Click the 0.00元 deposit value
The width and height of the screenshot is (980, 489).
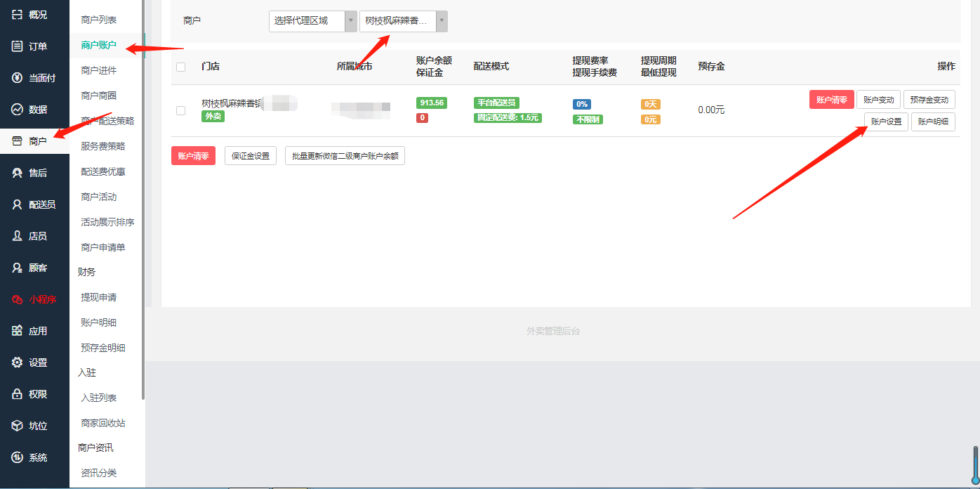(711, 110)
